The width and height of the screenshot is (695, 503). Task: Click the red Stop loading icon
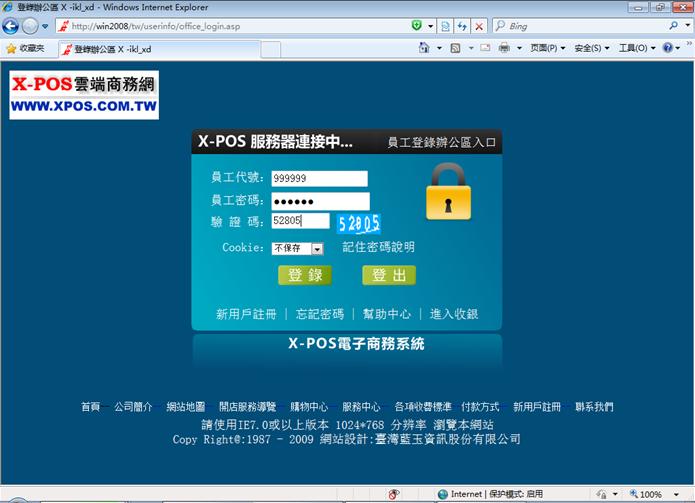pyautogui.click(x=480, y=26)
